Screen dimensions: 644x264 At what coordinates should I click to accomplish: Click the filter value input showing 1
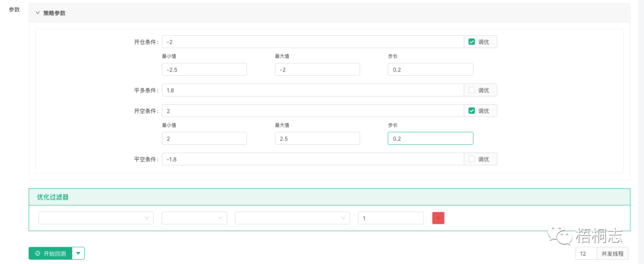391,218
